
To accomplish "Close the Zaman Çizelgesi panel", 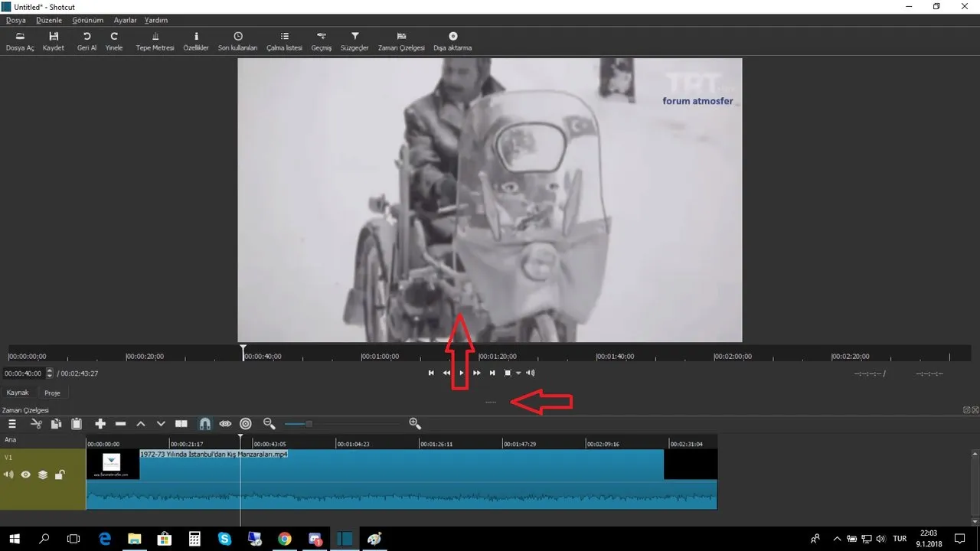I will [975, 410].
